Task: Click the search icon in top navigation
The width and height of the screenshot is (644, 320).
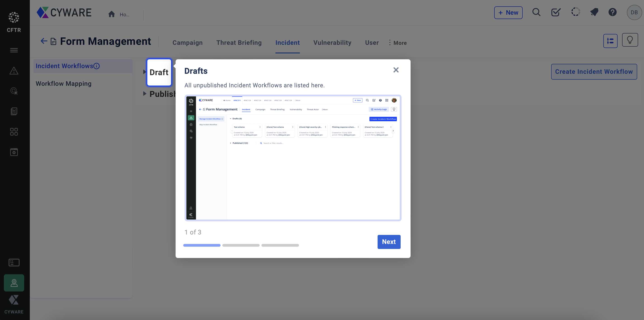Action: tap(536, 12)
